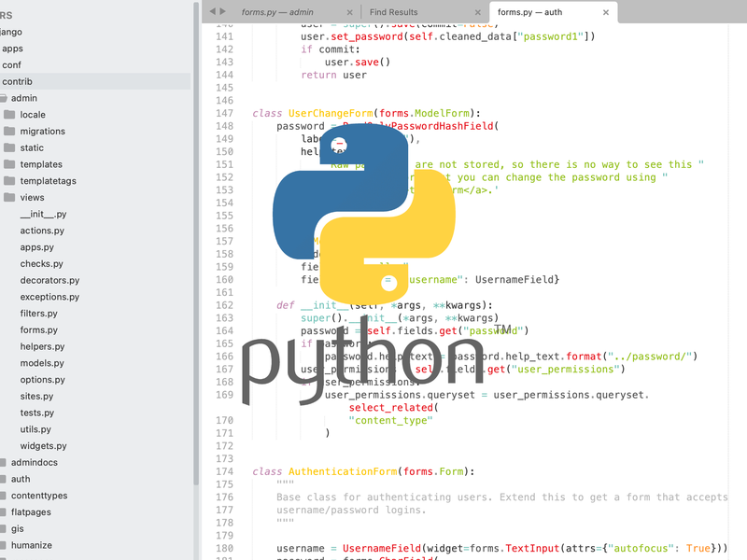Click line number 174 in gutter

[224, 471]
